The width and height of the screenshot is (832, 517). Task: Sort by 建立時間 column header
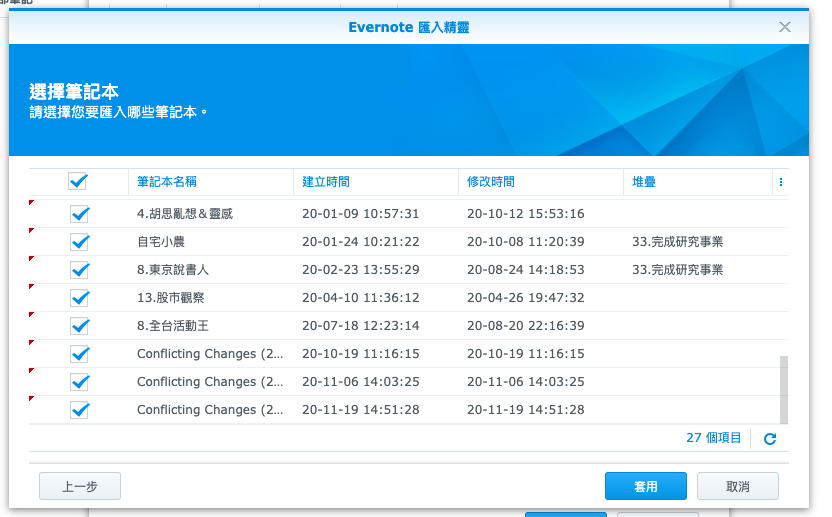(x=376, y=182)
